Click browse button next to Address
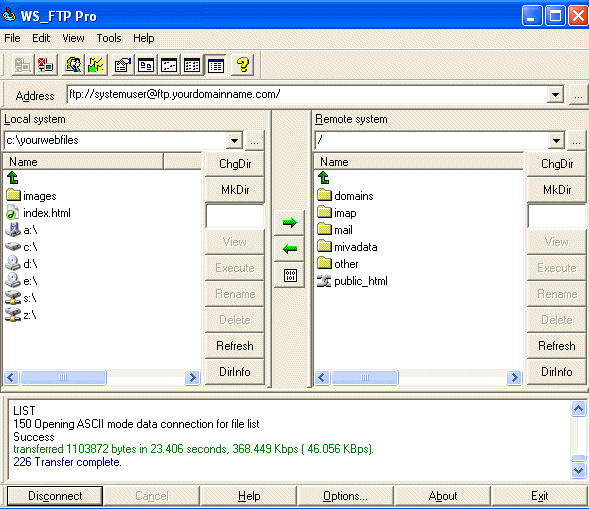589x509 pixels. [578, 95]
